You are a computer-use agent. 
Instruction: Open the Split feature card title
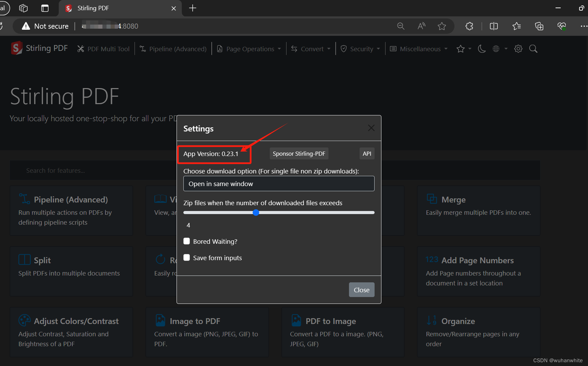(x=42, y=261)
